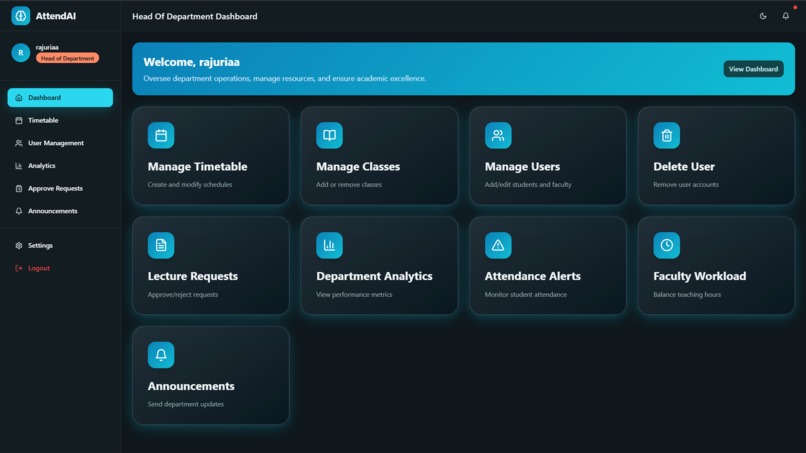Click the sidebar Settings gear icon
Screen dimensions: 806x453
click(19, 245)
